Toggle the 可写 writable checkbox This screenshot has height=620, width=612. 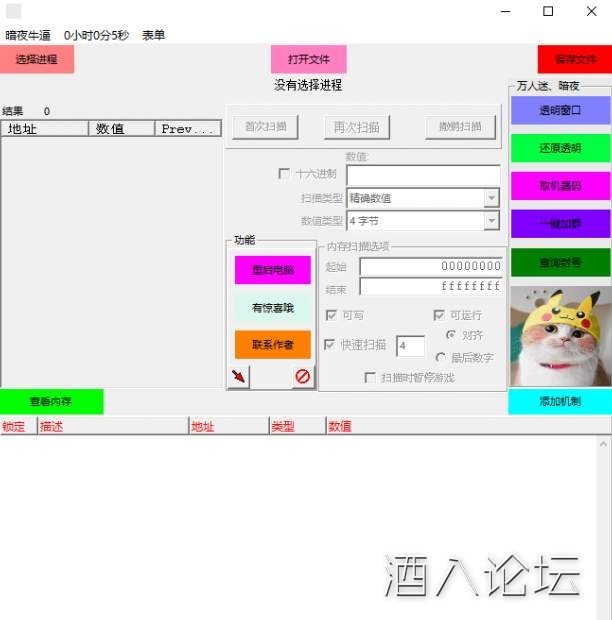tap(331, 315)
